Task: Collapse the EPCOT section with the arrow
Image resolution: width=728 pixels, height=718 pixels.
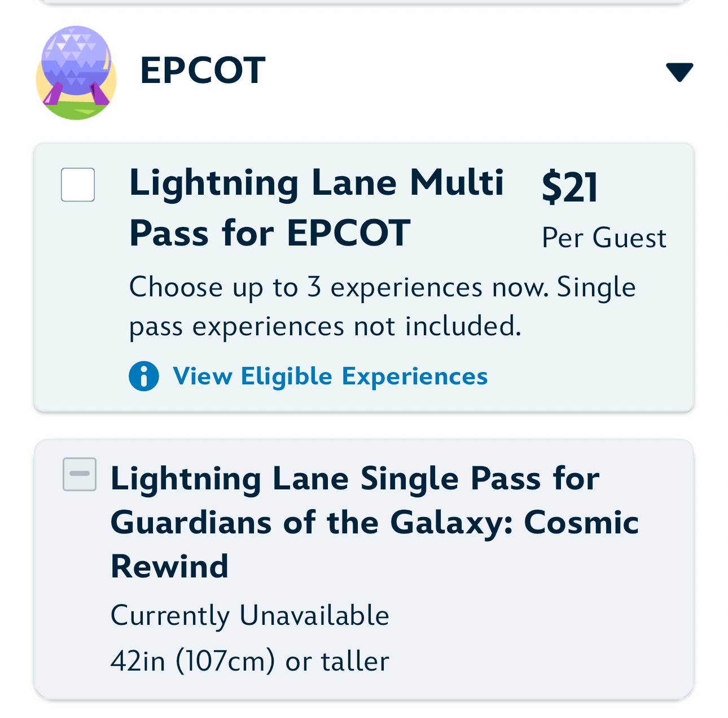Action: (x=679, y=72)
